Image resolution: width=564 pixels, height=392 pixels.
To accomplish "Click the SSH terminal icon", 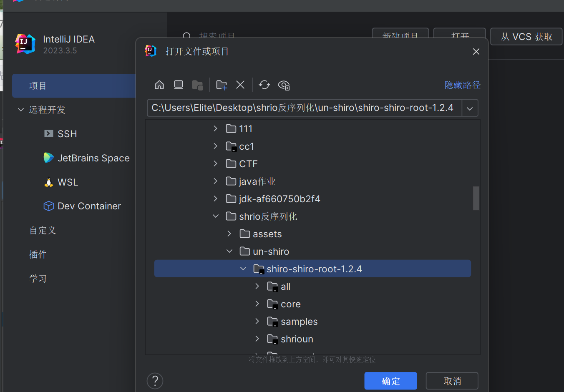I will 49,133.
